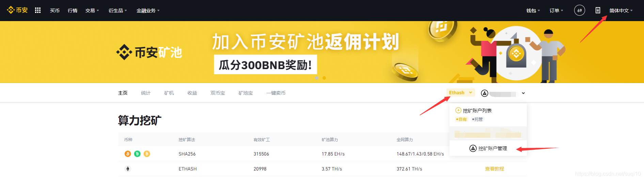
Task: Click the 矿池算力 column header
Action: click(x=330, y=140)
